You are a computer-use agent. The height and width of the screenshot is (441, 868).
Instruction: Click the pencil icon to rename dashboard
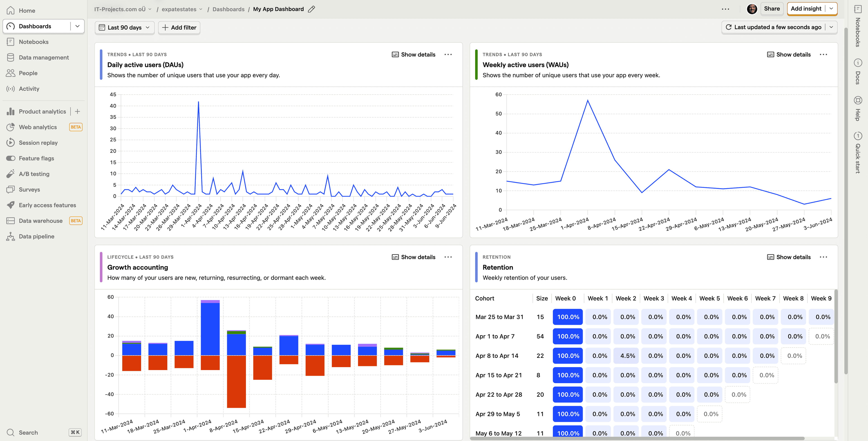(311, 9)
